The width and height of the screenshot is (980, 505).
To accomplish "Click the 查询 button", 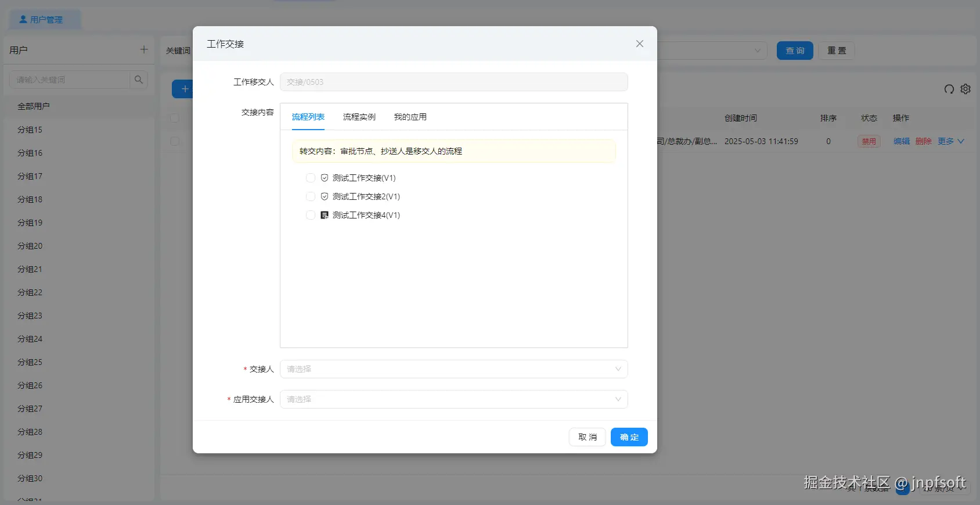I will tap(795, 51).
